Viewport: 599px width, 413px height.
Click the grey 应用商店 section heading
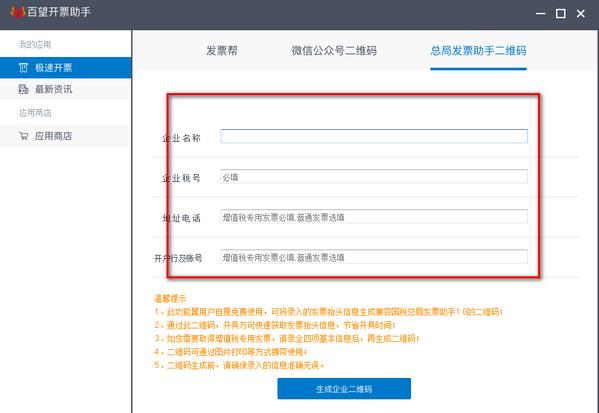[35, 113]
